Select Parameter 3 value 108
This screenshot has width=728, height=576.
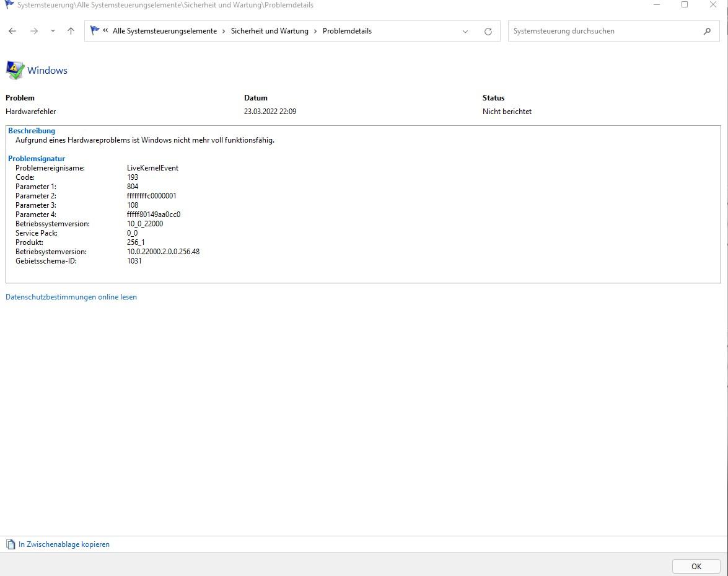point(133,205)
